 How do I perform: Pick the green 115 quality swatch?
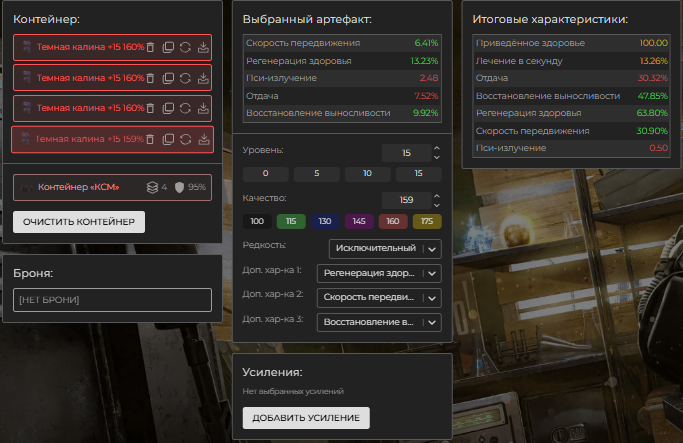(x=290, y=220)
